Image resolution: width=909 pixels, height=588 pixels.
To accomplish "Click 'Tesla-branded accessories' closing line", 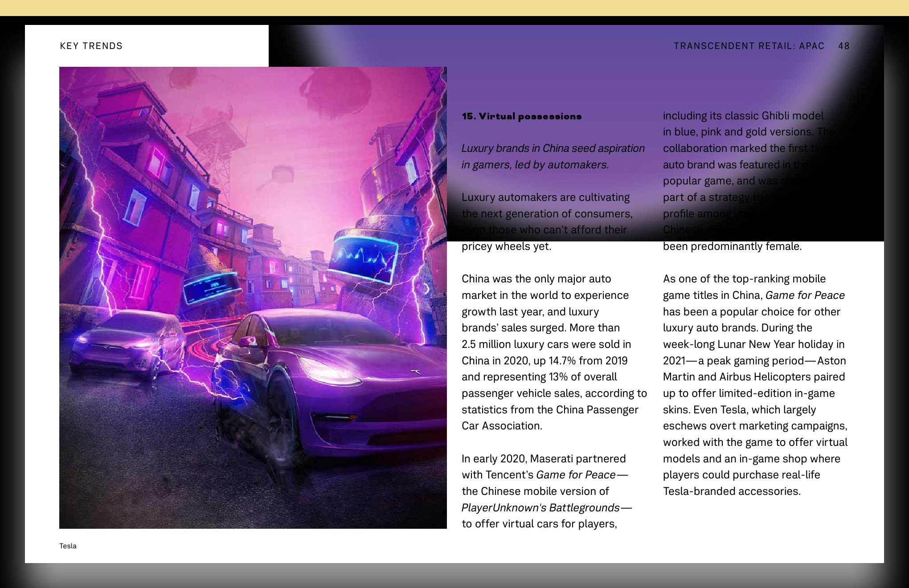I will point(731,491).
